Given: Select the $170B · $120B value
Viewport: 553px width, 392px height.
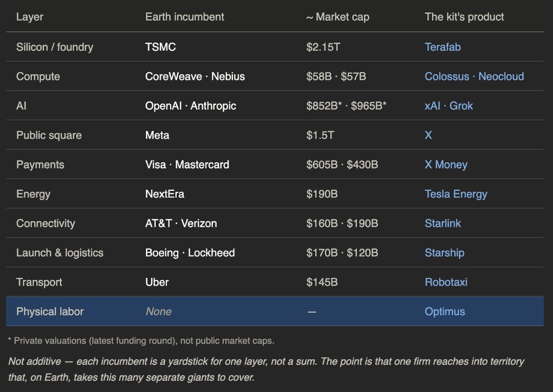Looking at the screenshot, I should 342,253.
